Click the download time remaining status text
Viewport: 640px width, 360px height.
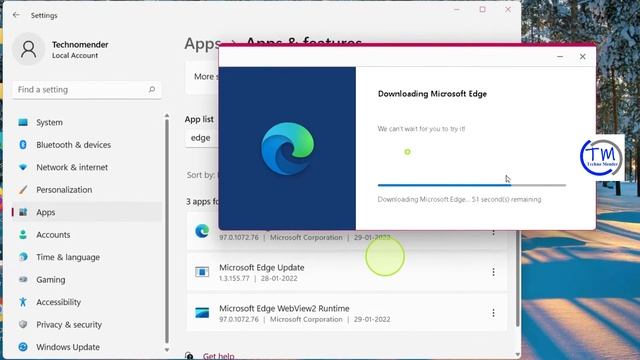(x=459, y=199)
